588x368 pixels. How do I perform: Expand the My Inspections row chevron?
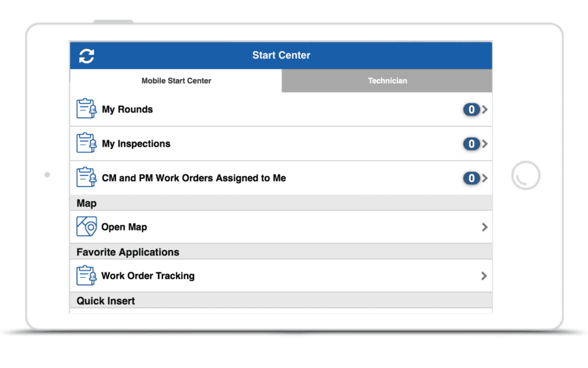(485, 144)
